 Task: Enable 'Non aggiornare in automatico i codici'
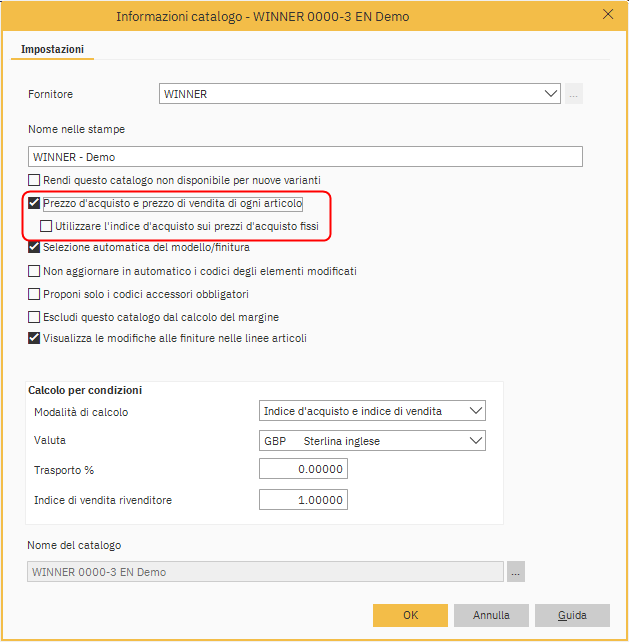(35, 271)
